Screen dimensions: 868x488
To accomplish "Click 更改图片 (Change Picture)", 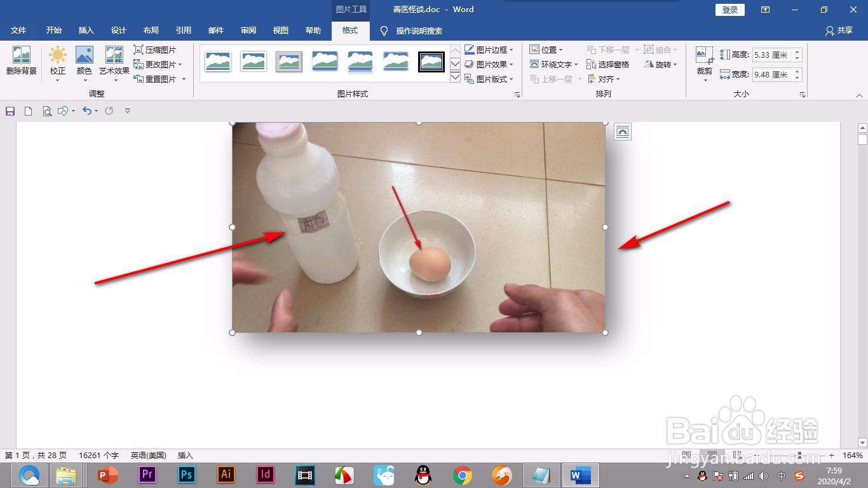I will point(158,64).
